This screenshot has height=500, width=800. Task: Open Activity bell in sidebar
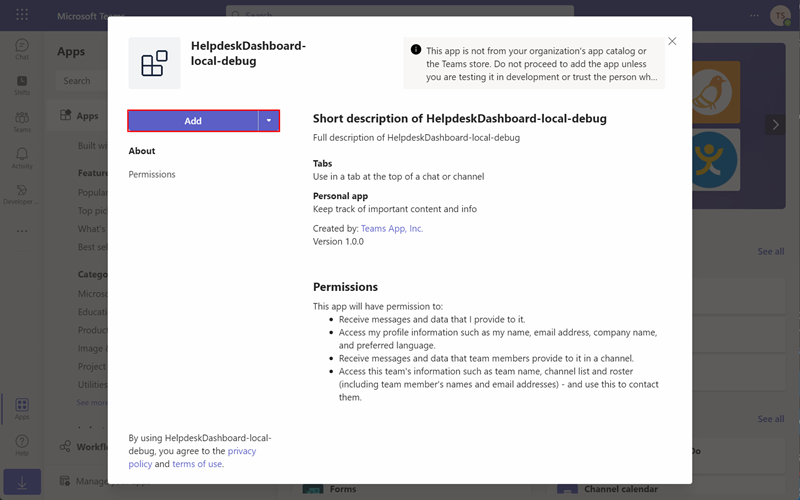pyautogui.click(x=22, y=158)
